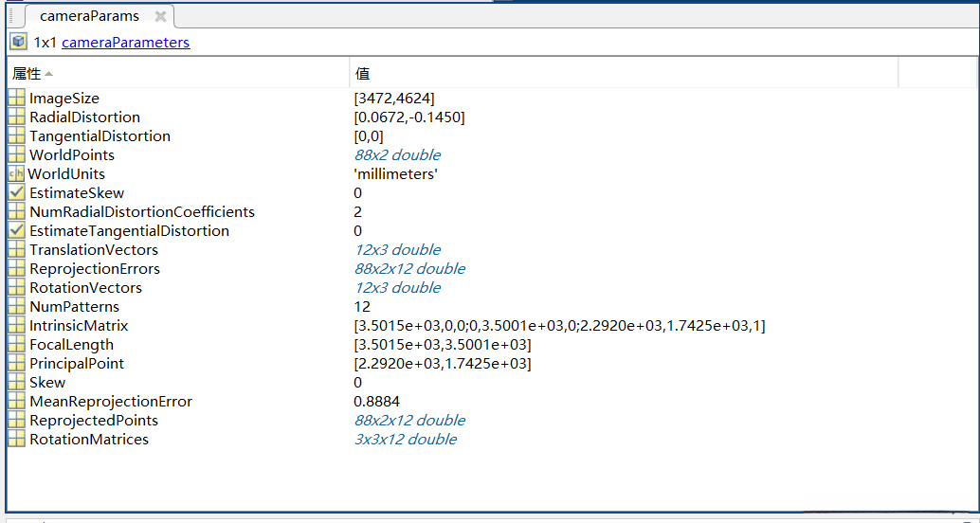Click the FocalLength grid icon
The width and height of the screenshot is (980, 523).
[16, 345]
